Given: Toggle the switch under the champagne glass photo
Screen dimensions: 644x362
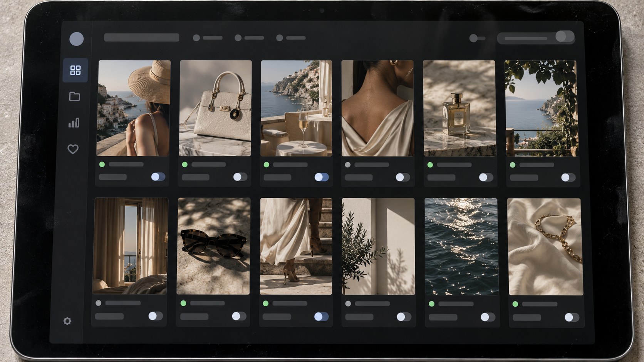Looking at the screenshot, I should tap(322, 177).
